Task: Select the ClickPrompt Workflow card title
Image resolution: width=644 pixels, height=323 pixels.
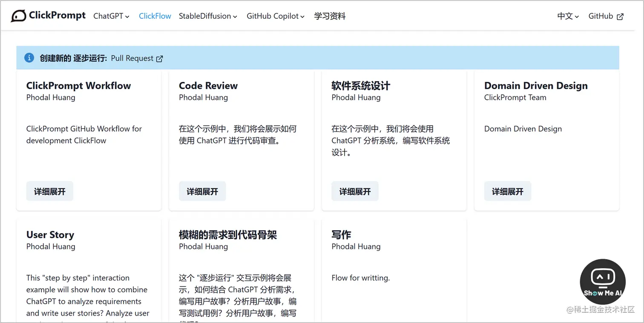Action: pos(79,86)
